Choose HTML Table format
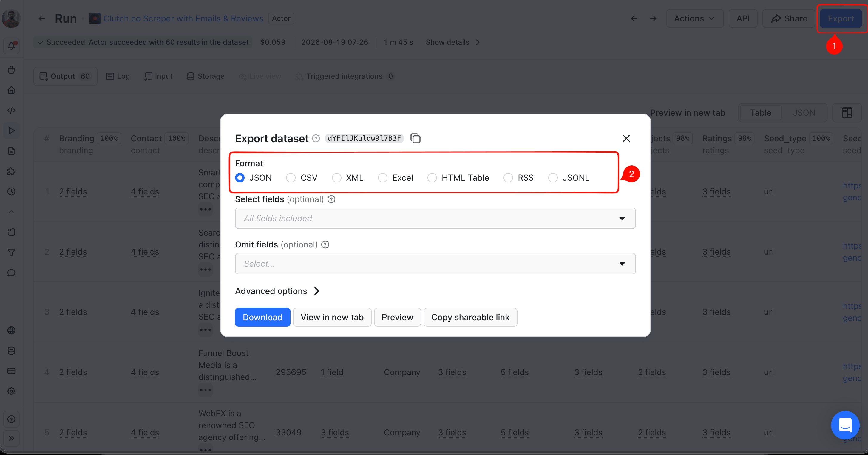 point(432,177)
